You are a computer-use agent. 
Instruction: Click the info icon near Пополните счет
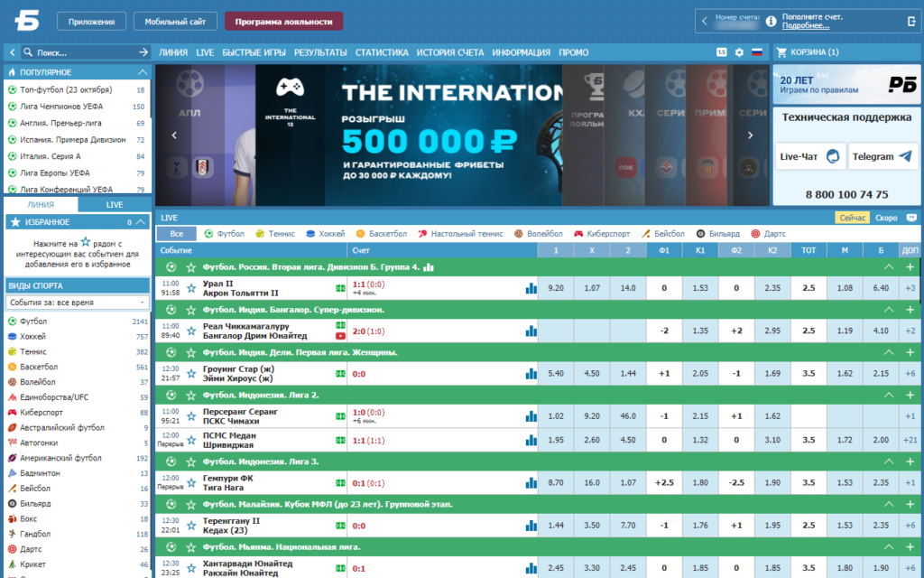[x=771, y=22]
